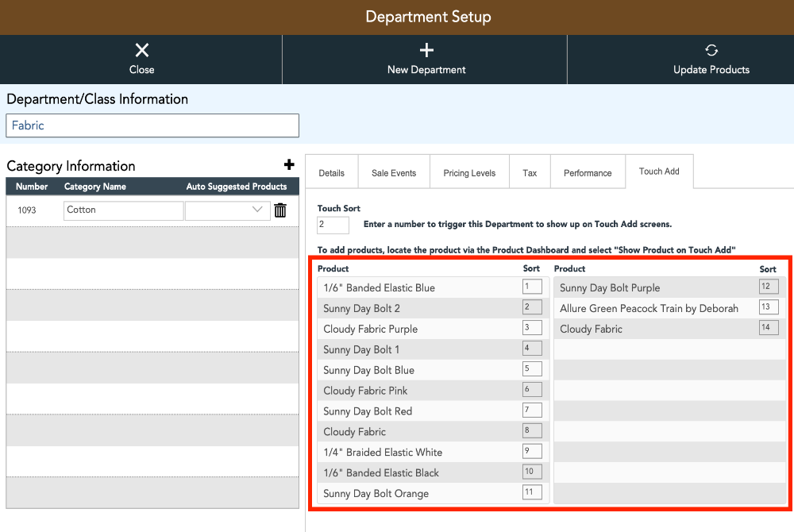Add a category with the plus icon

pos(289,164)
